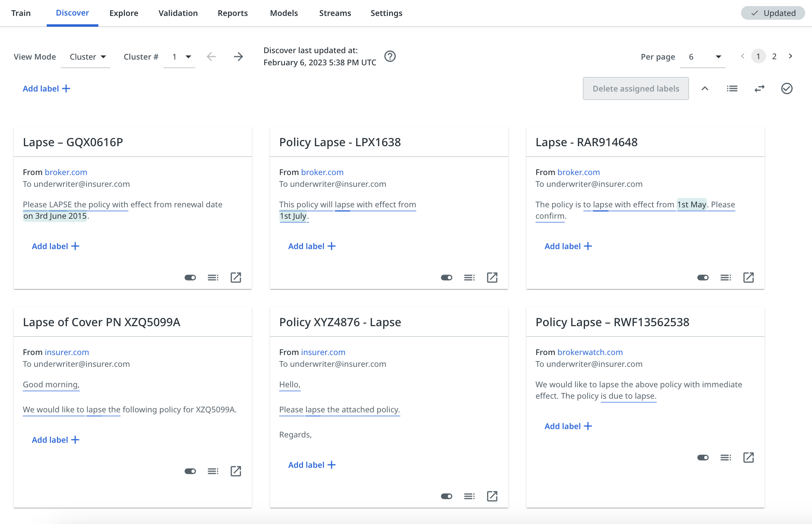Open external link for Policy XYZ4876 Lapse
The width and height of the screenshot is (812, 524).
[491, 496]
